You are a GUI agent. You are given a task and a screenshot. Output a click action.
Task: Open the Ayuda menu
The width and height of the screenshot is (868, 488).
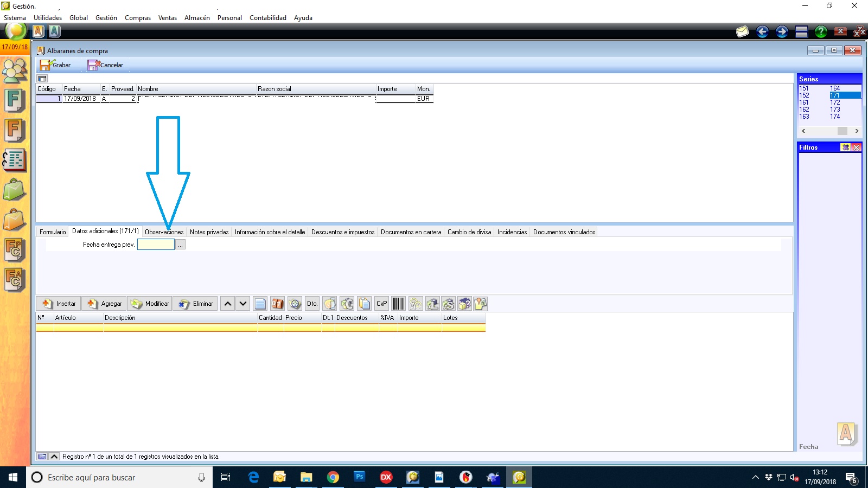point(303,18)
